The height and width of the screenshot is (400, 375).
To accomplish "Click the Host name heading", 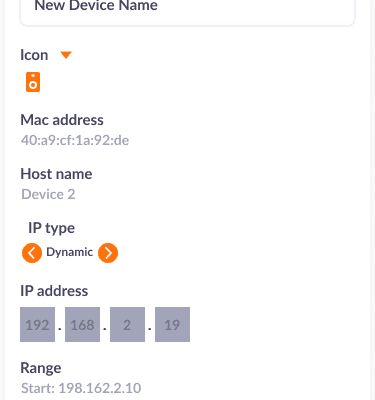I will tap(56, 174).
